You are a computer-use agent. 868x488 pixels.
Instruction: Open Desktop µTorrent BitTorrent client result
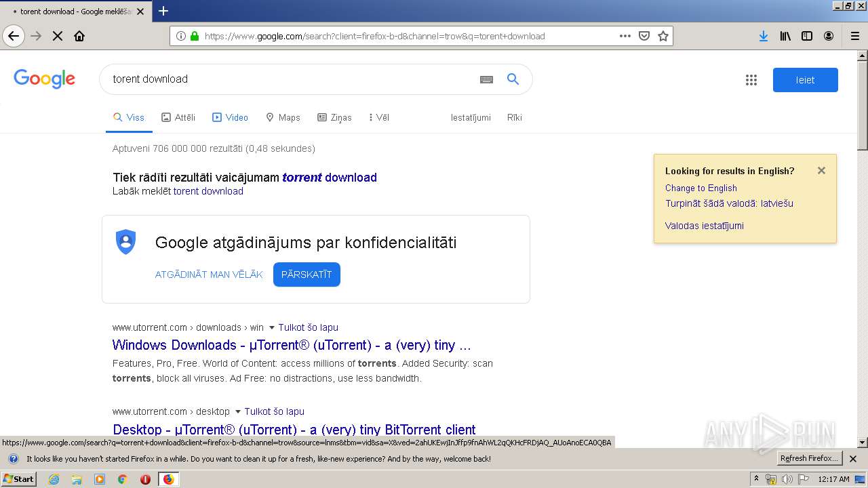click(x=294, y=430)
